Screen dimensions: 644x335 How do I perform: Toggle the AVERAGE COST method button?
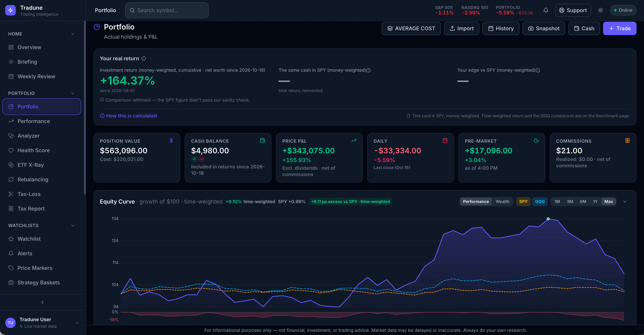(x=411, y=28)
